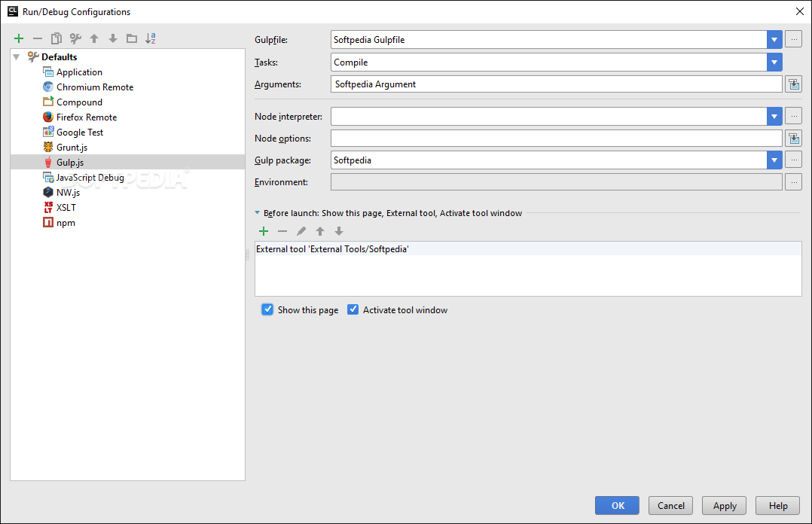812x524 pixels.
Task: Select npm configuration type
Action: tap(66, 223)
